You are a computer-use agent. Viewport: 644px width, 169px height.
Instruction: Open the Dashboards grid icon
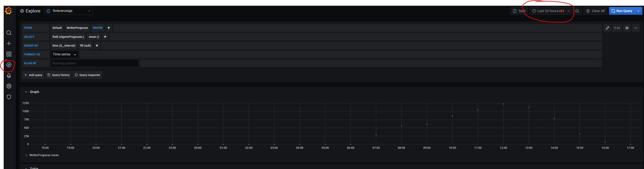[x=9, y=54]
